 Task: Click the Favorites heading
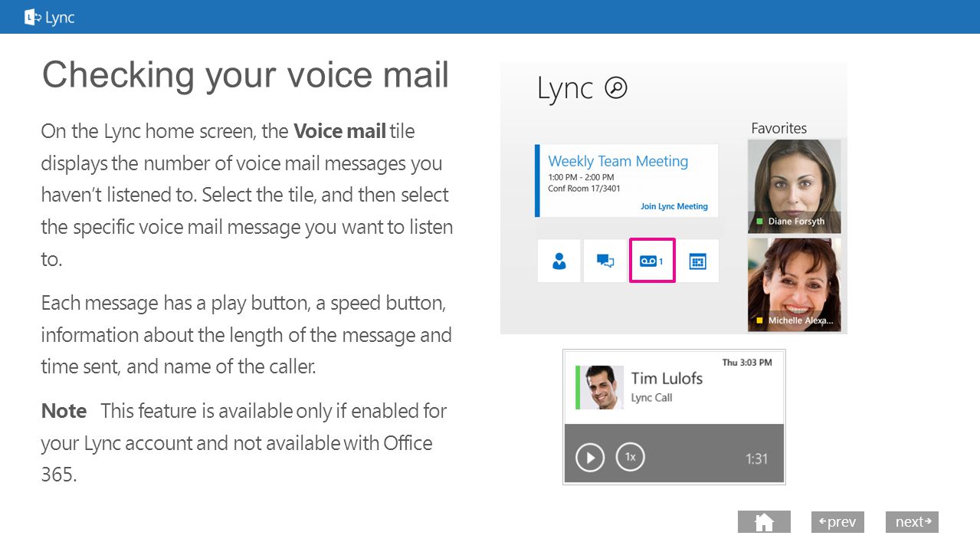pos(778,128)
